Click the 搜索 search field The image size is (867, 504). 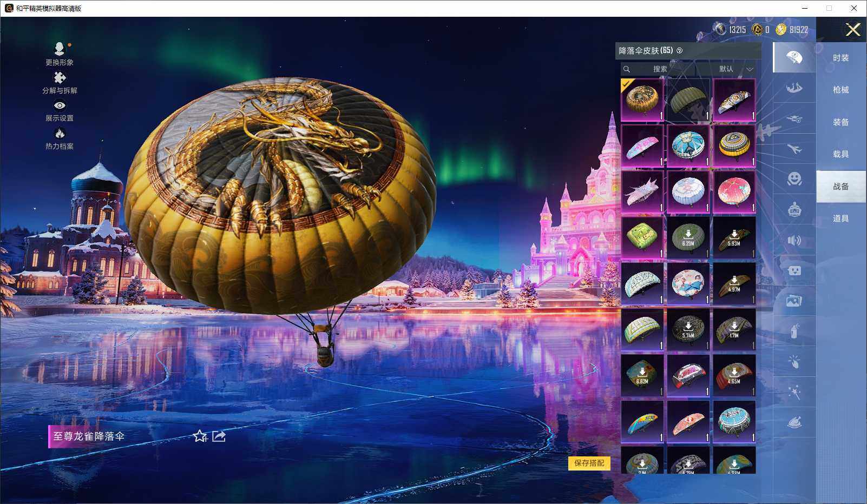pos(658,69)
